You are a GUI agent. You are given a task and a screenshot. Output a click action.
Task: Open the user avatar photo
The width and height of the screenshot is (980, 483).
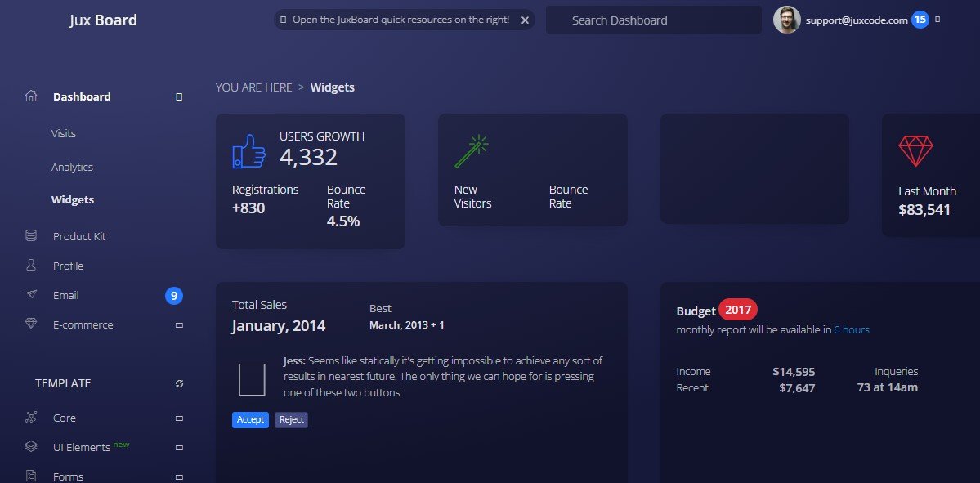pos(786,20)
